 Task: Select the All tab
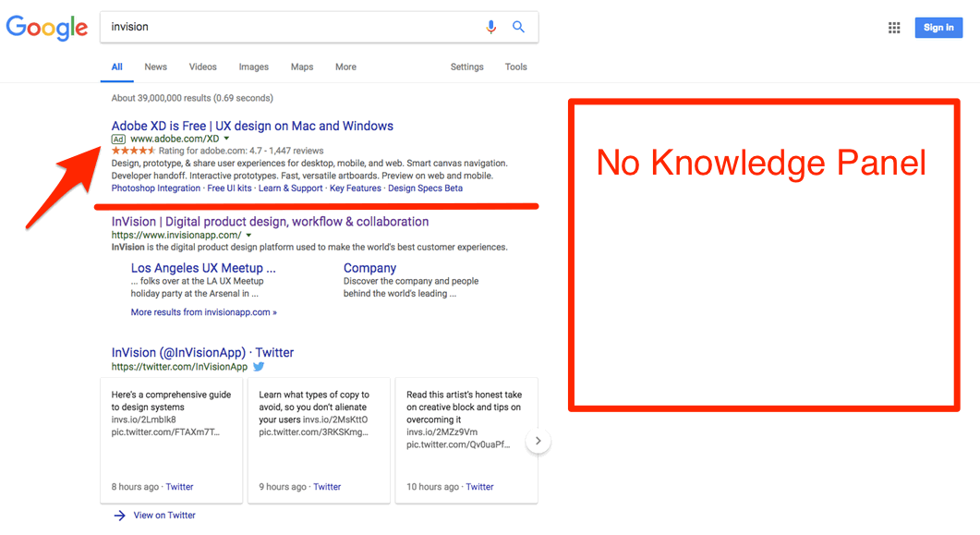pos(117,67)
